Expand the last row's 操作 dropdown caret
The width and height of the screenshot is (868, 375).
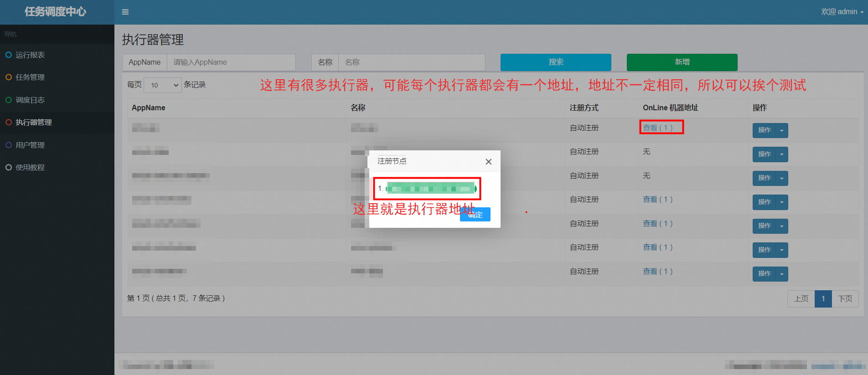coord(782,274)
